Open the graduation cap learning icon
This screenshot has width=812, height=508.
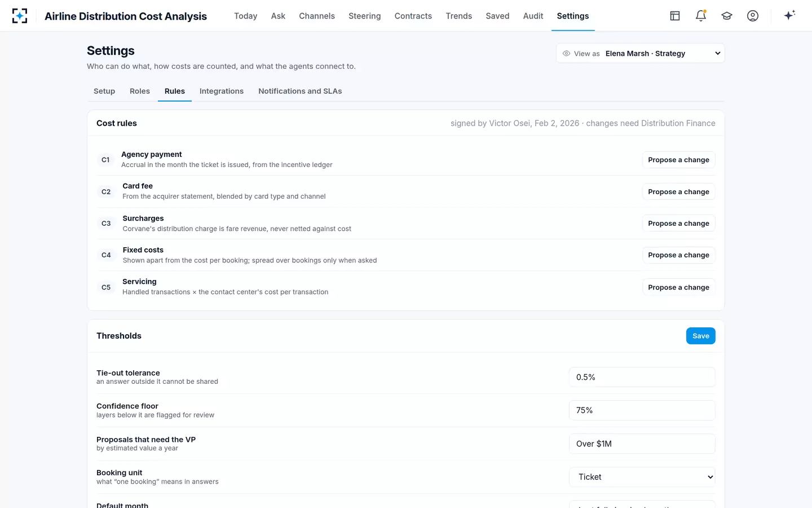tap(727, 16)
